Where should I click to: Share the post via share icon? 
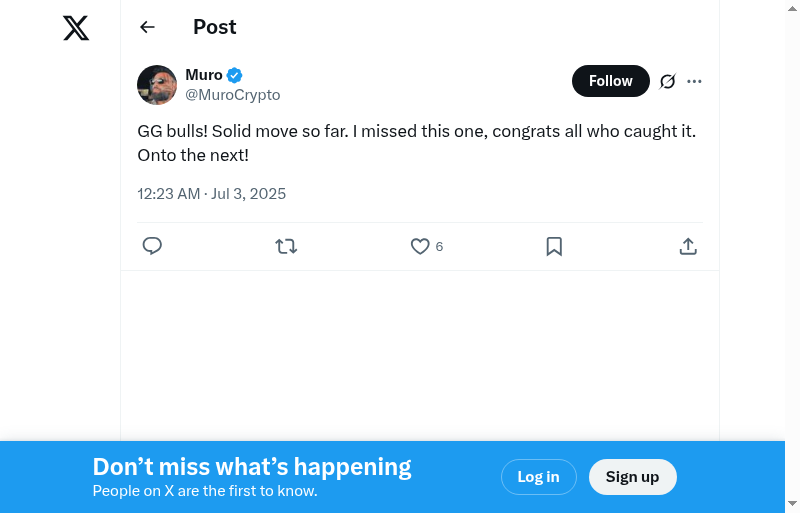pyautogui.click(x=688, y=246)
